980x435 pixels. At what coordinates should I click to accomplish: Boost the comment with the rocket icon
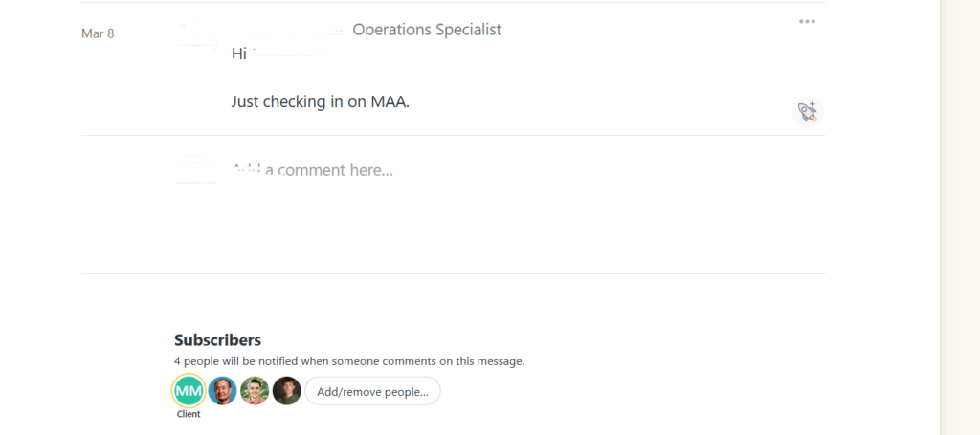(x=808, y=112)
